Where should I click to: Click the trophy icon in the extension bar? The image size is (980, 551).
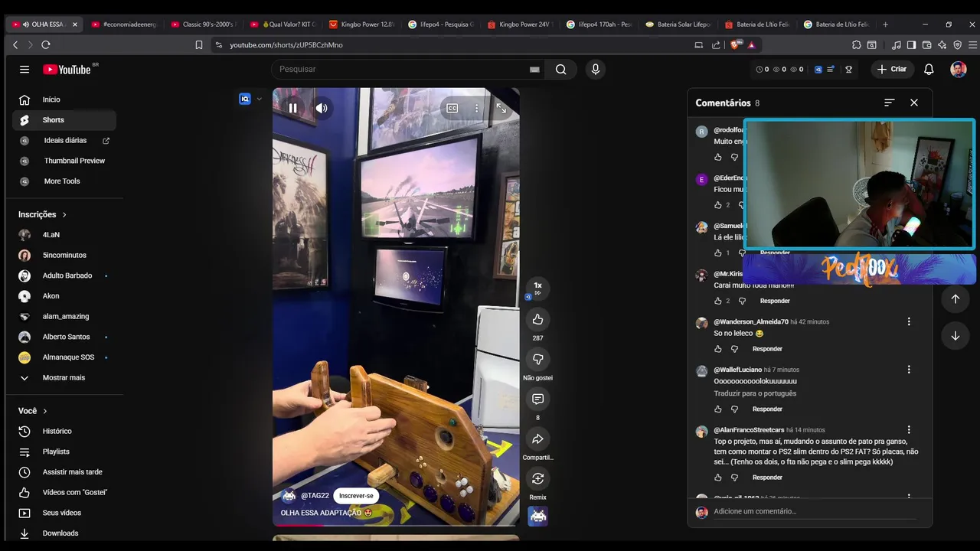pyautogui.click(x=848, y=69)
